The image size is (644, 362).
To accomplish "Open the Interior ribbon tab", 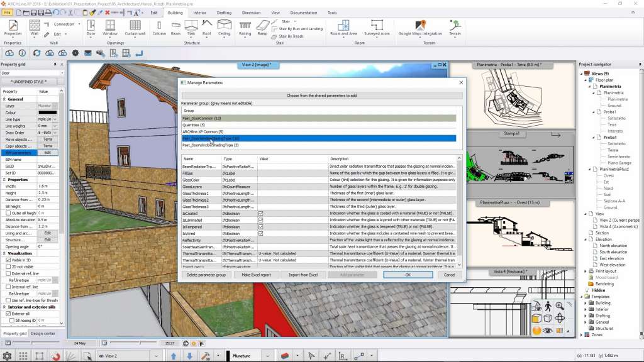I will (x=199, y=13).
